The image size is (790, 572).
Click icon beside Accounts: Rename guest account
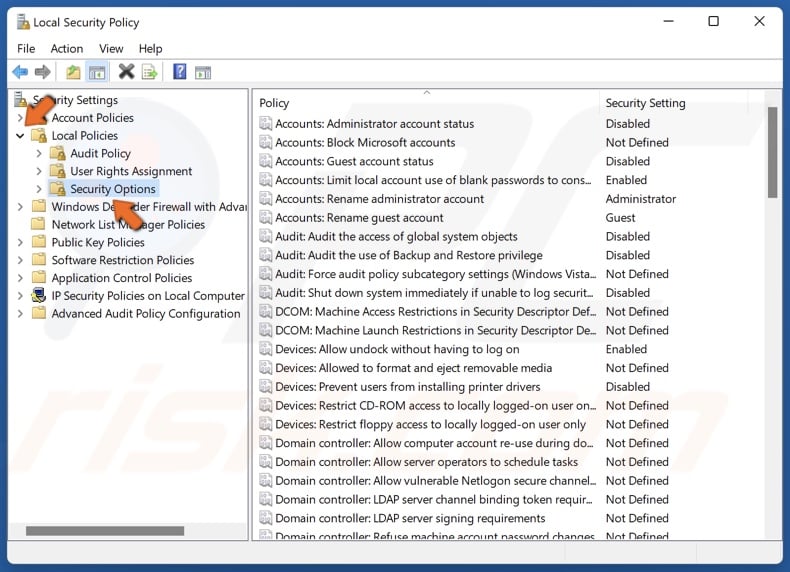[266, 218]
